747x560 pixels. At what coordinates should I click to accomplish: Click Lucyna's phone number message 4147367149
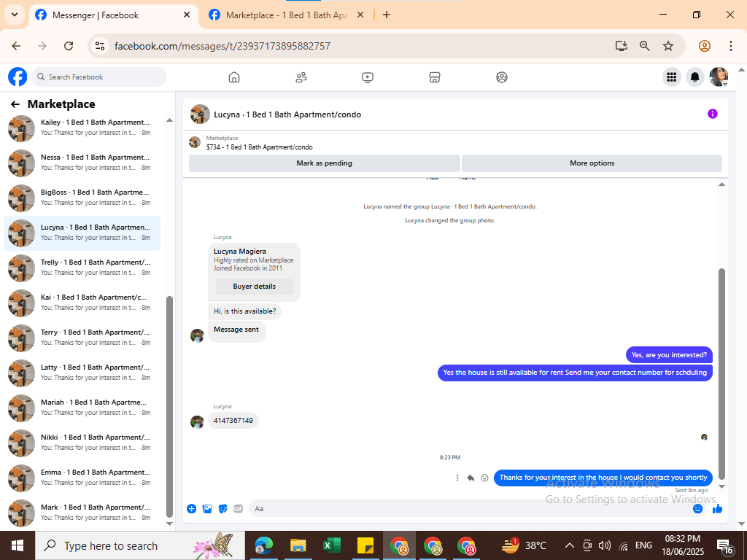click(233, 421)
